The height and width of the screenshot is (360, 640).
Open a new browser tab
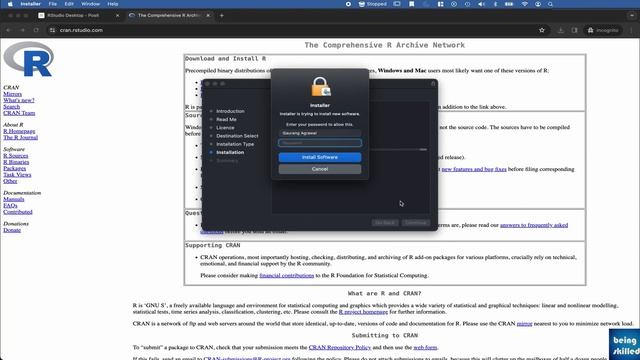point(222,16)
